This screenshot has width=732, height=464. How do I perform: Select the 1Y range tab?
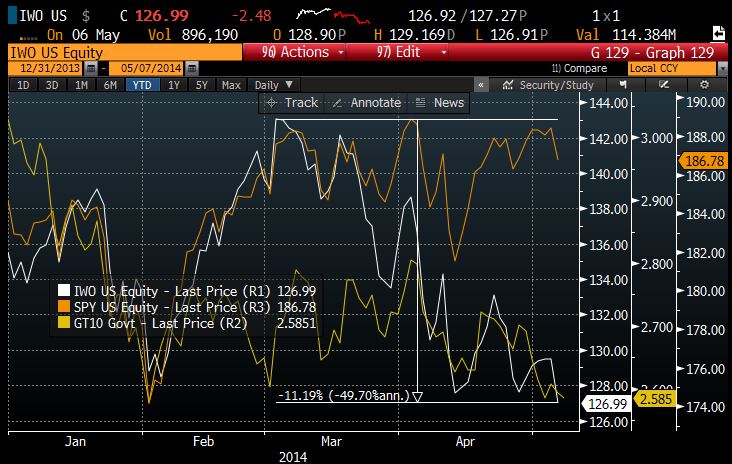pyautogui.click(x=174, y=85)
